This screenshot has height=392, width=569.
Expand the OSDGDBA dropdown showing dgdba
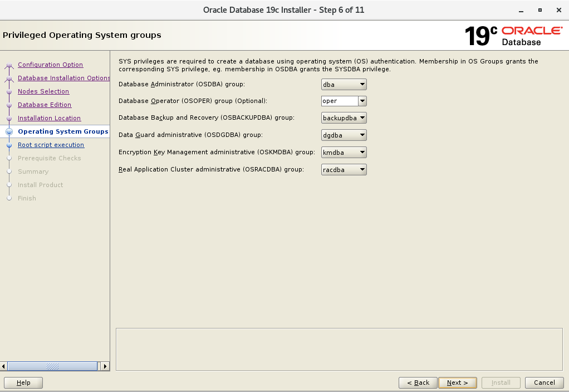coord(344,135)
